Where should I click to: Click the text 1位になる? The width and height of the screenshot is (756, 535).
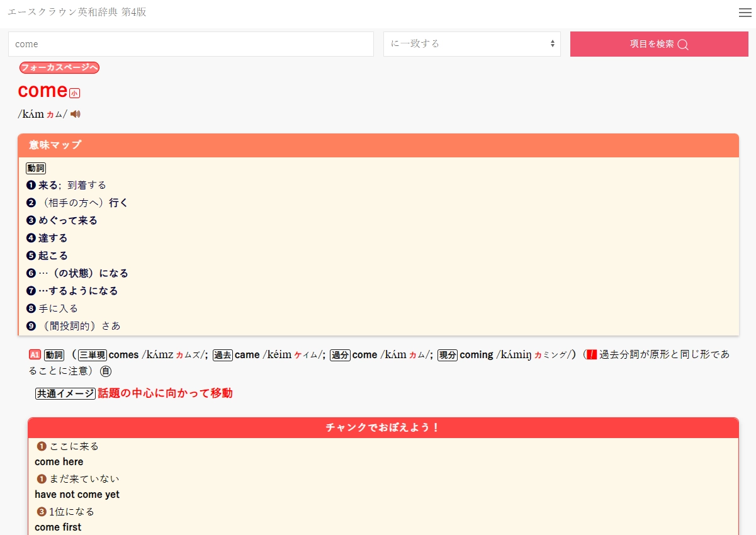click(x=72, y=512)
